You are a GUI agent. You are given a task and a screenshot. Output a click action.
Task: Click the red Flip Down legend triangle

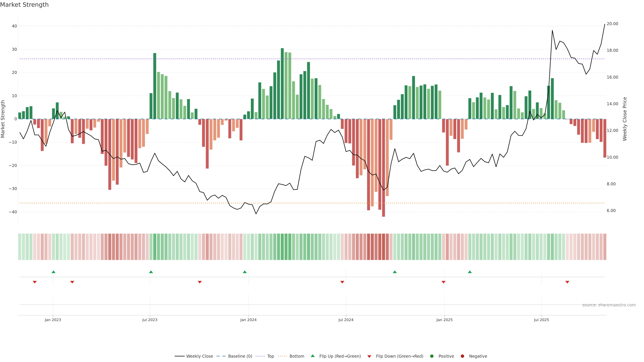click(369, 356)
